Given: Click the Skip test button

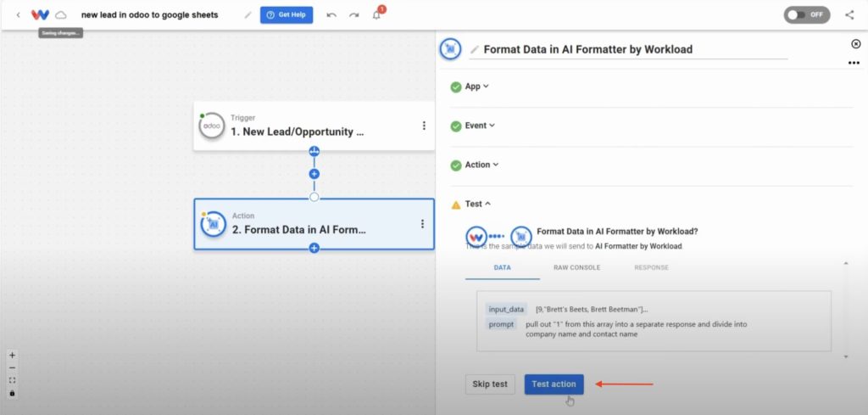Looking at the screenshot, I should pyautogui.click(x=490, y=384).
